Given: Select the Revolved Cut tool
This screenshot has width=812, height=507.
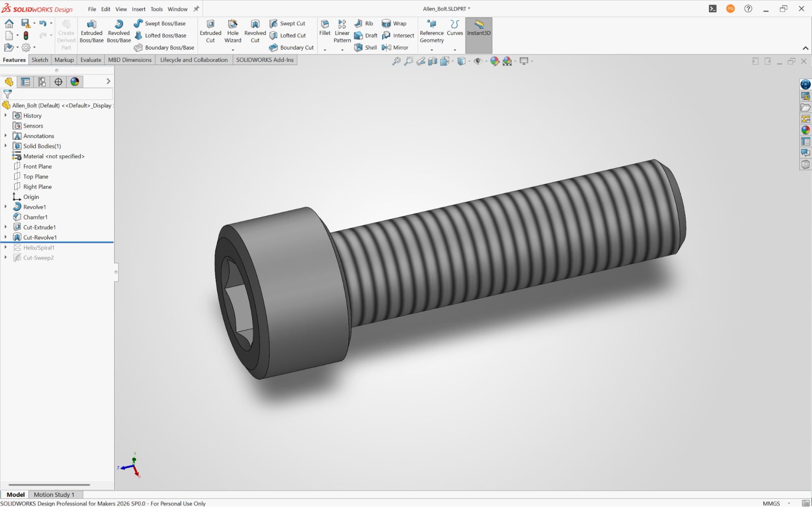Looking at the screenshot, I should tap(255, 31).
